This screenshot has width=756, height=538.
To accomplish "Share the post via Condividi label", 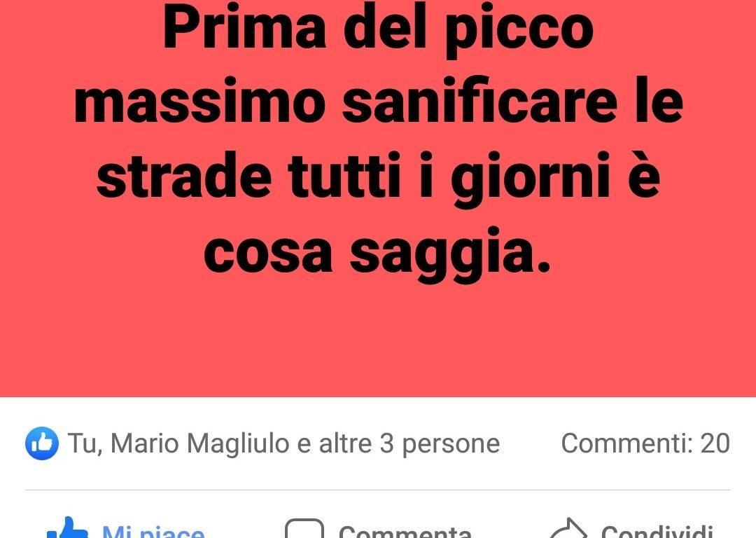I will (657, 531).
